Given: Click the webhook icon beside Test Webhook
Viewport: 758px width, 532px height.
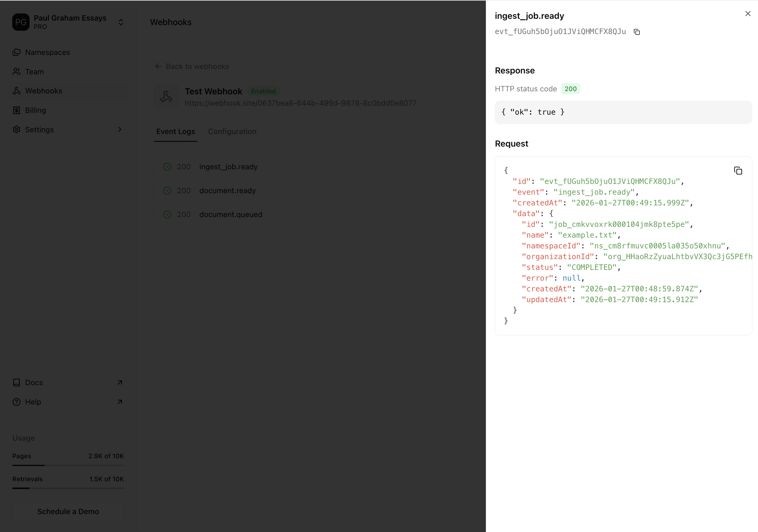Looking at the screenshot, I should tap(167, 96).
